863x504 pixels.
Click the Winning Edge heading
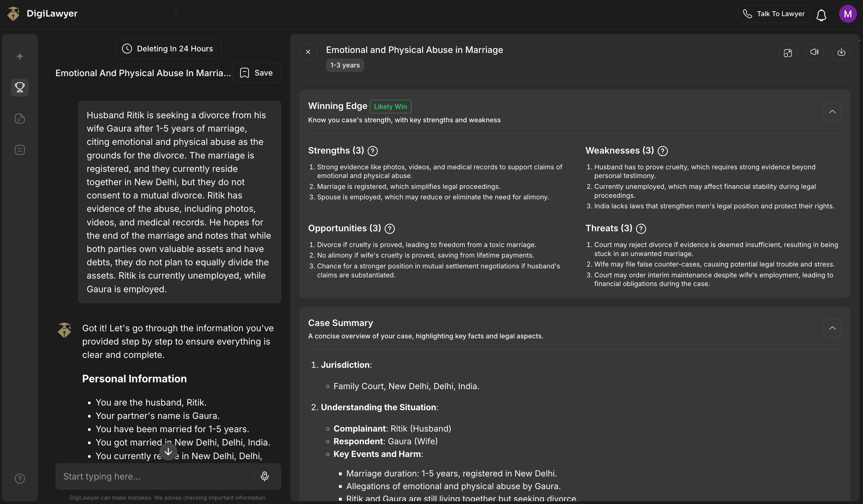pos(338,106)
